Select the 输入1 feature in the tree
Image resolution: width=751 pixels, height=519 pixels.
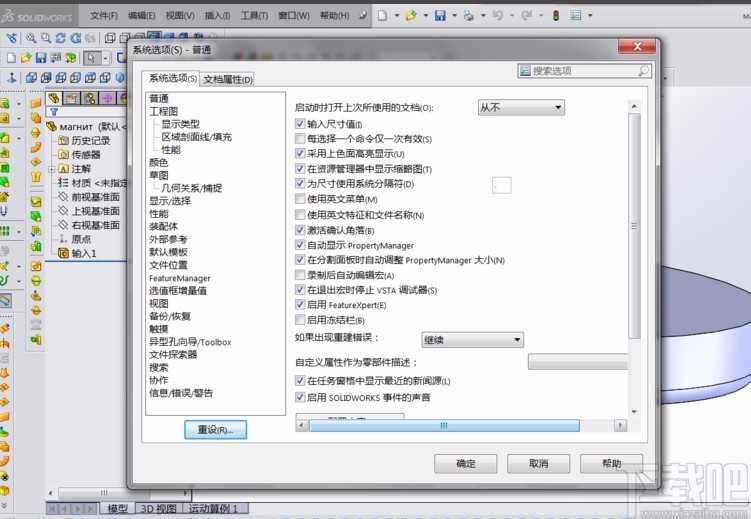tap(84, 253)
